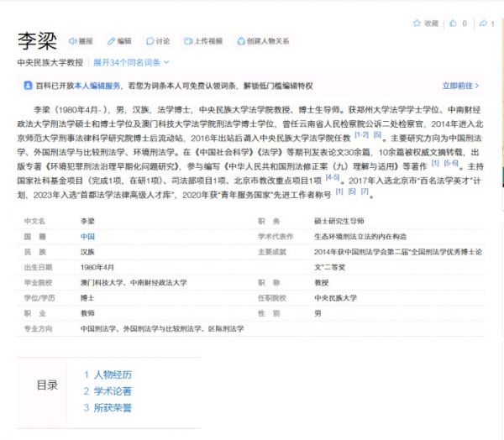Click the thumbs-up like icon
The image size is (504, 440).
[x=454, y=24]
